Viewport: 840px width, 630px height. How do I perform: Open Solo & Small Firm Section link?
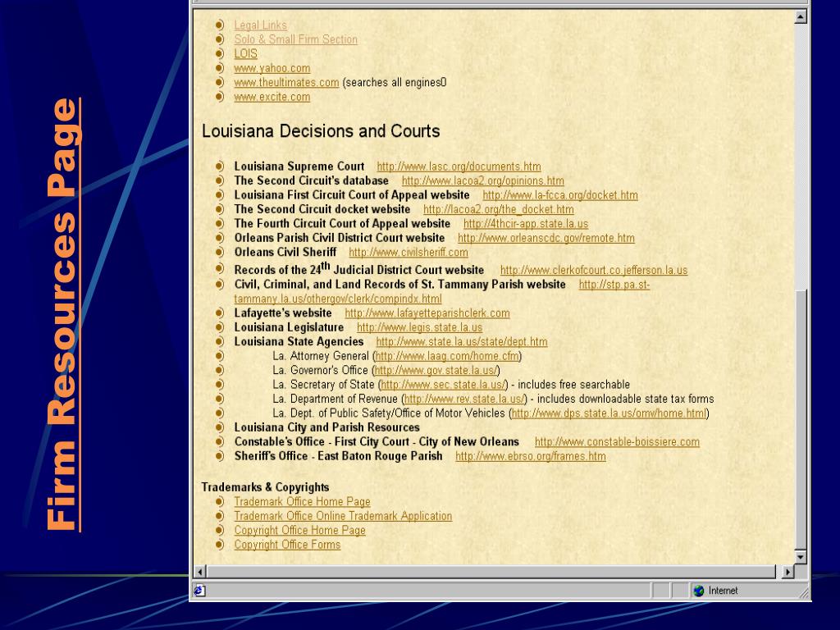pyautogui.click(x=295, y=39)
